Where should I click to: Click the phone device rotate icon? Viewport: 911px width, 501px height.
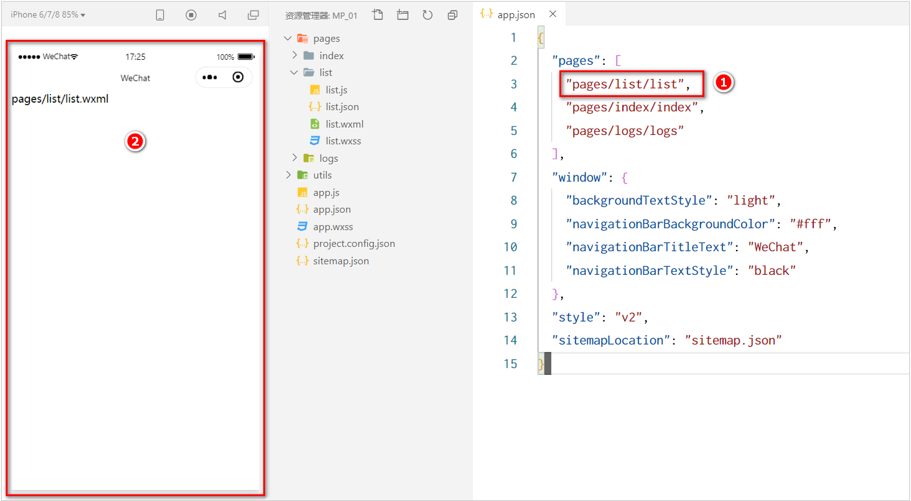(x=160, y=15)
